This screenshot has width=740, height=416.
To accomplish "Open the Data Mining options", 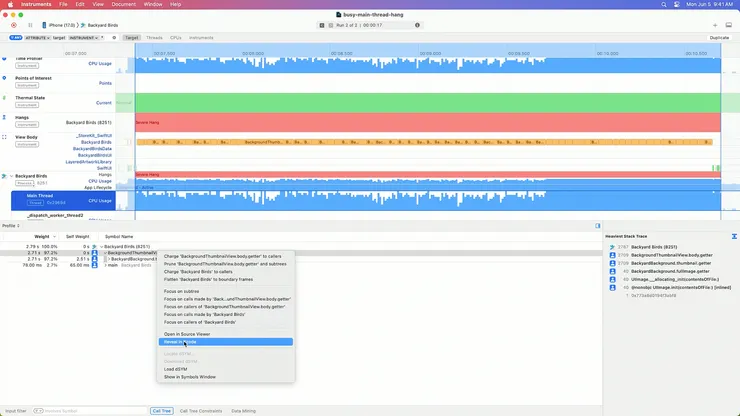I will point(244,411).
